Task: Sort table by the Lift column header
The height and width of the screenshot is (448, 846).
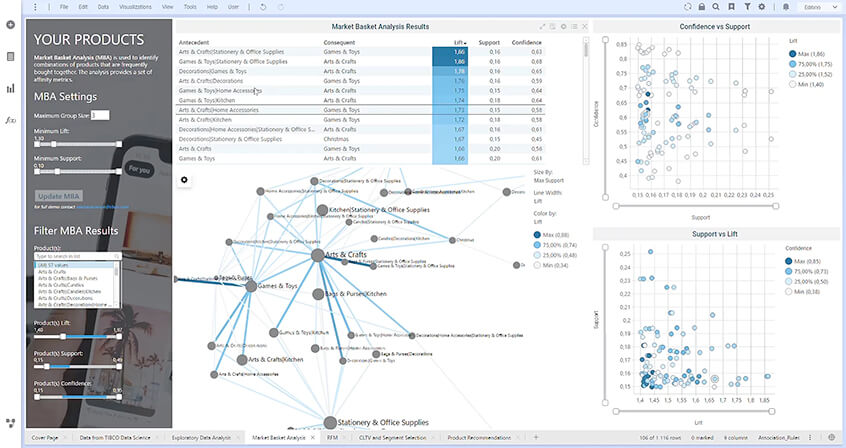Action: point(458,43)
